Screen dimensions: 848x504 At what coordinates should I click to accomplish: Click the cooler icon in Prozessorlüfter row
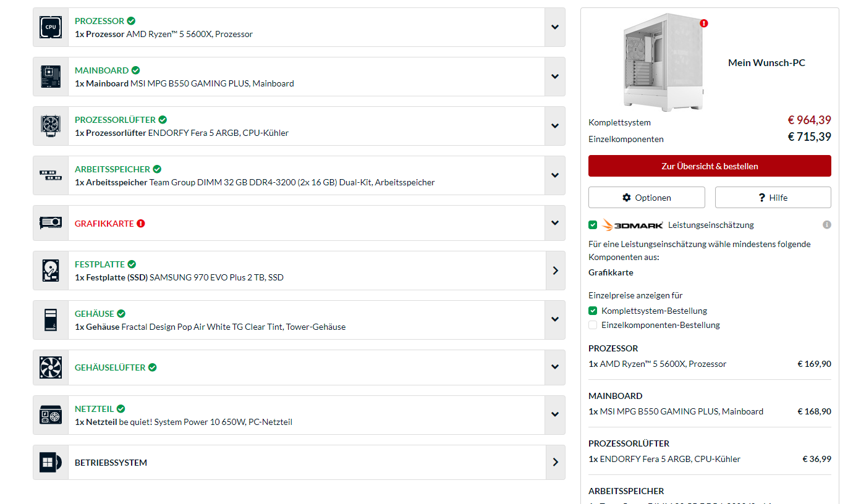[51, 126]
